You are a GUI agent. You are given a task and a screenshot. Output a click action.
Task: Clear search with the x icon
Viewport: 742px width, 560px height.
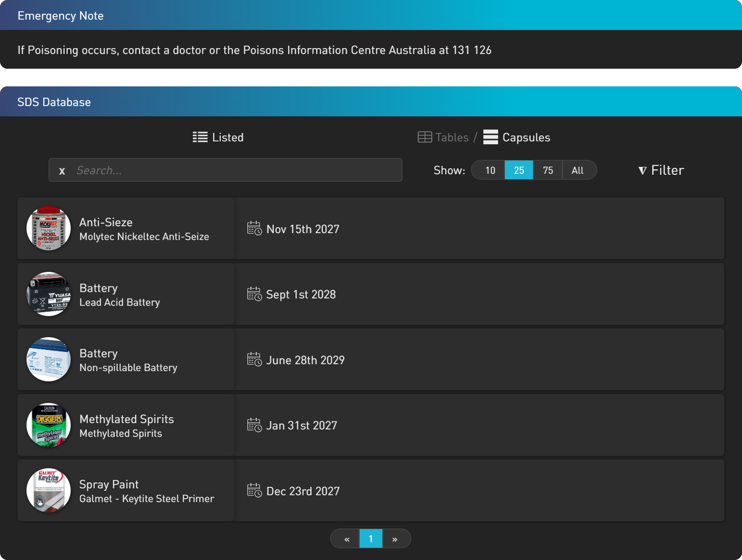click(62, 171)
